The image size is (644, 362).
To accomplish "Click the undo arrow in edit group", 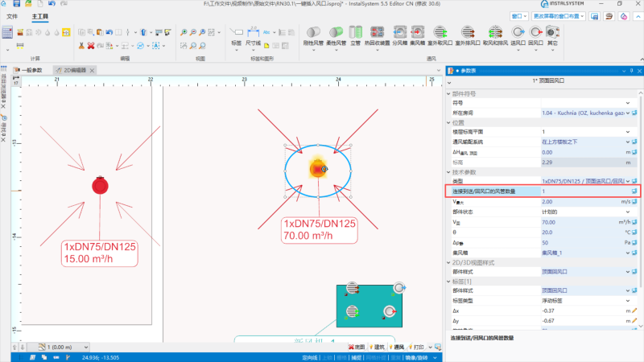I will (x=109, y=32).
